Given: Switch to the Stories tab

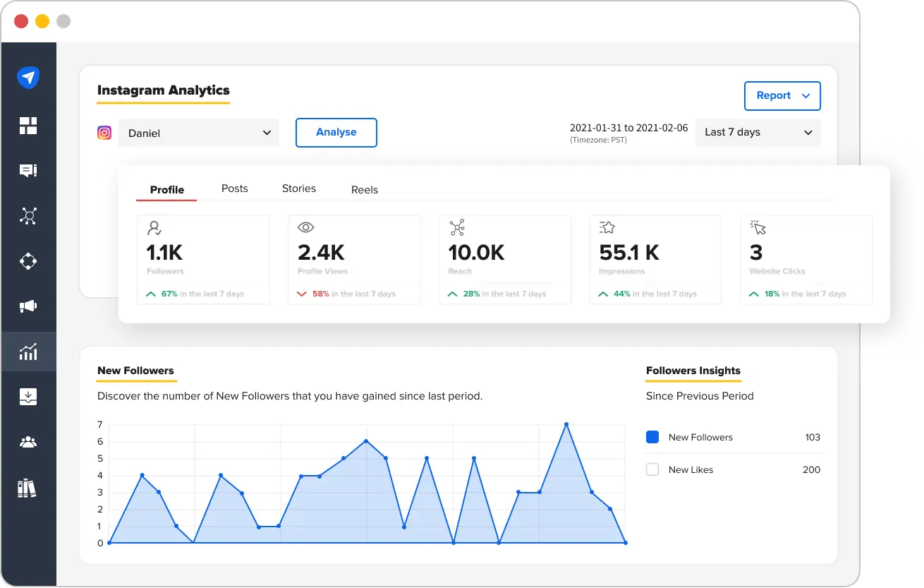Looking at the screenshot, I should click(x=298, y=188).
